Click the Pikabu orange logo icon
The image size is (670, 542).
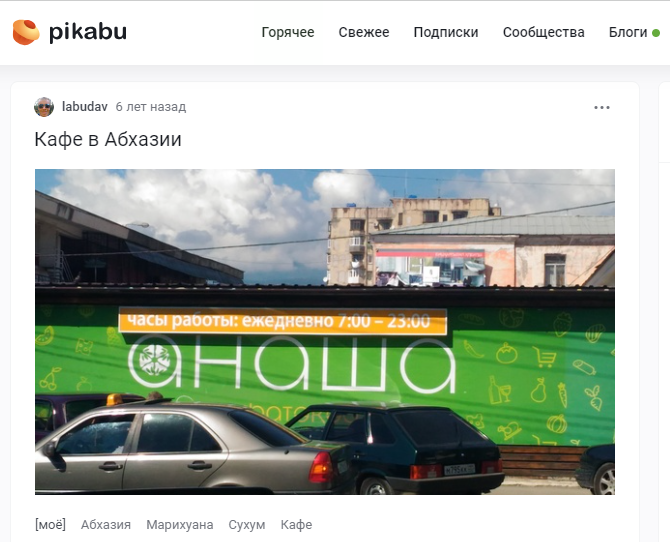click(26, 32)
